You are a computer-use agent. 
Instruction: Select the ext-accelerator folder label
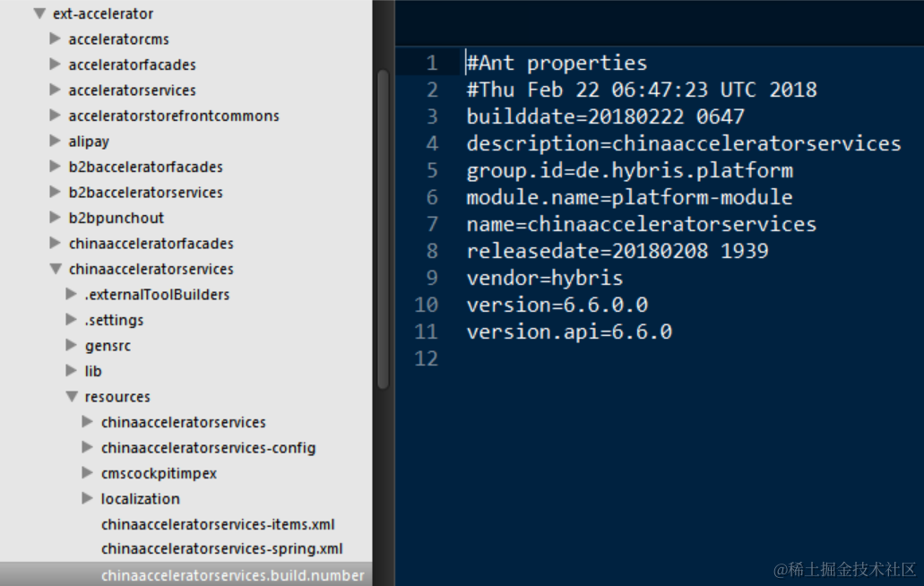point(102,13)
